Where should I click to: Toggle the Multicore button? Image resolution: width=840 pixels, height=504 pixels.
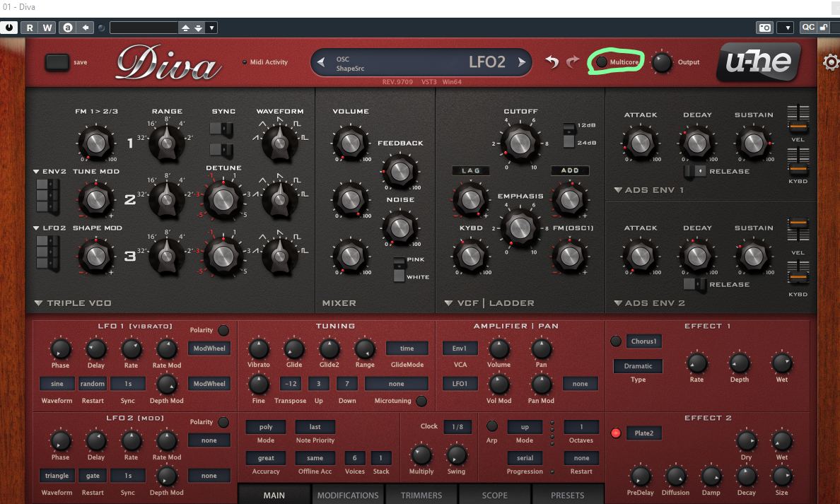pyautogui.click(x=602, y=62)
